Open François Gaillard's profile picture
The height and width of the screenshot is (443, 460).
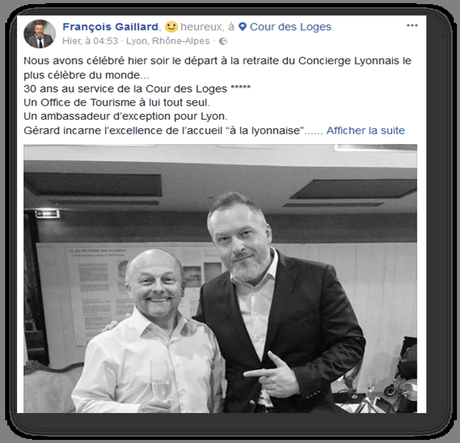coord(39,34)
